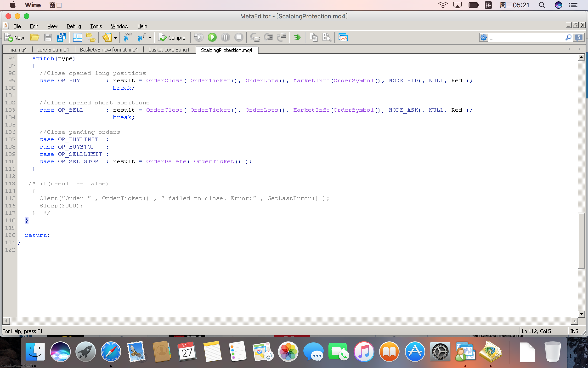588x368 pixels.
Task: Click the green arrow toggle breakpoint icon
Action: coord(297,37)
